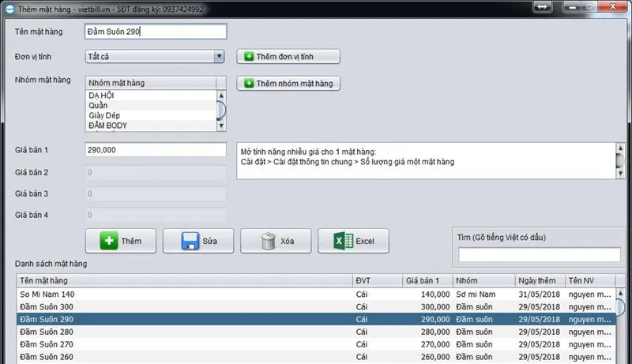Image resolution: width=632 pixels, height=364 pixels.
Task: Click the trash can Xóa button
Action: (x=276, y=241)
